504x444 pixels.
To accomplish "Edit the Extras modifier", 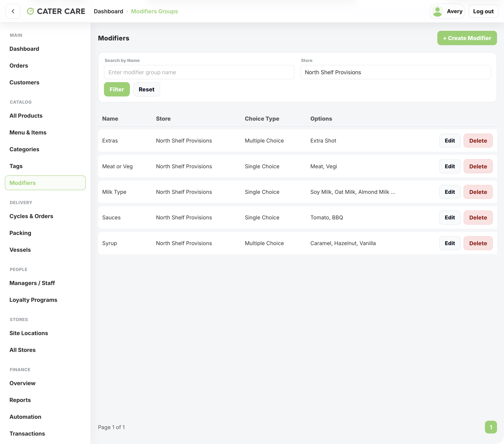I will (450, 141).
